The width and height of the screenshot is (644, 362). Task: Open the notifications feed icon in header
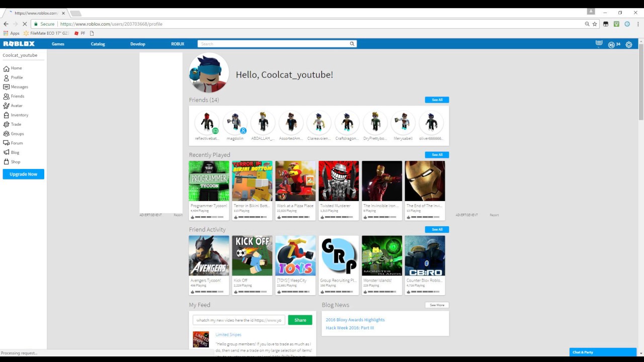tap(599, 44)
